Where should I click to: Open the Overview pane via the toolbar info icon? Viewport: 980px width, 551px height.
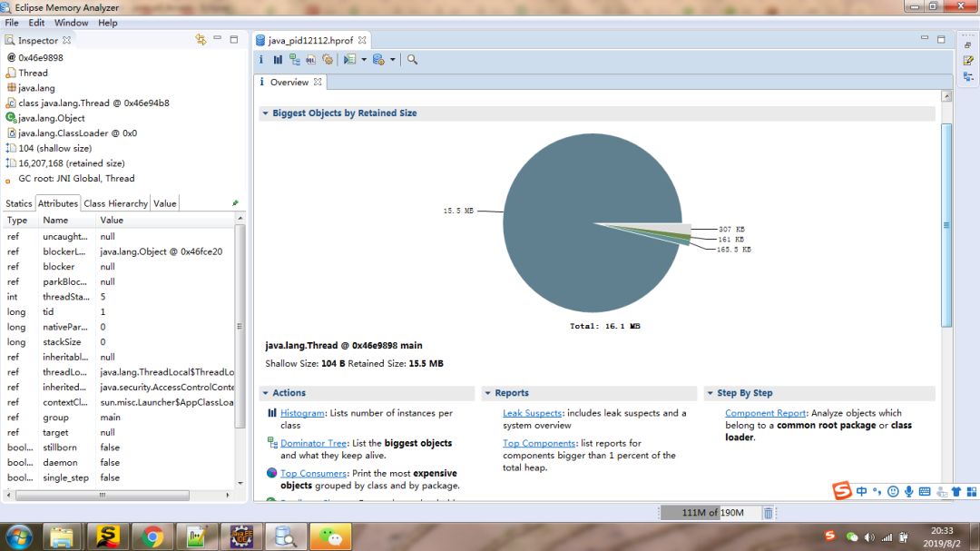[x=261, y=59]
